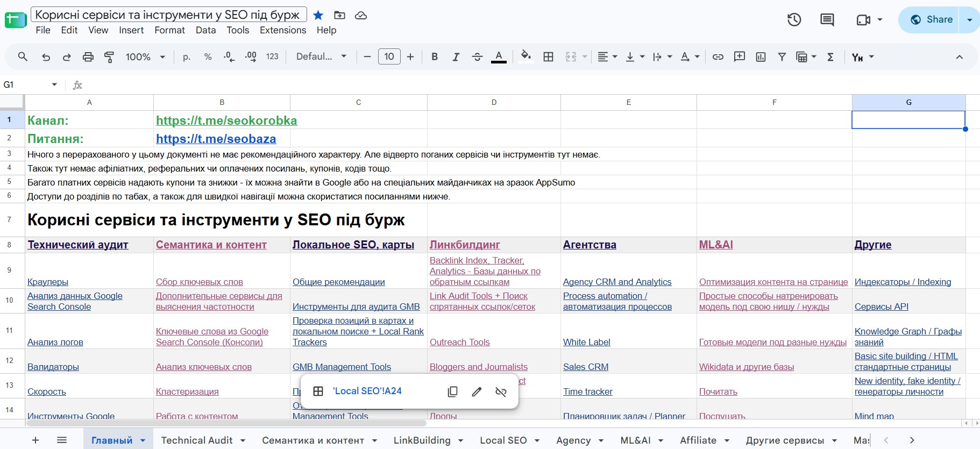The height and width of the screenshot is (449, 980).
Task: Open the Extensions menu
Action: click(x=283, y=30)
